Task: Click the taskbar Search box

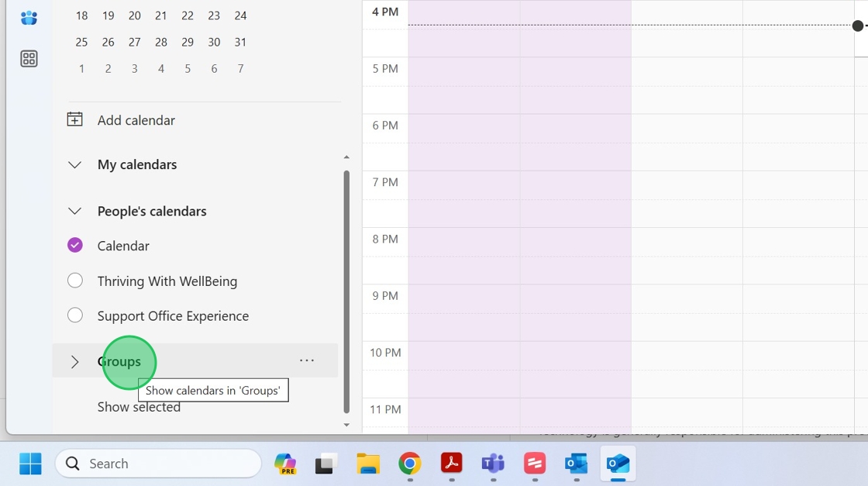Action: click(158, 464)
